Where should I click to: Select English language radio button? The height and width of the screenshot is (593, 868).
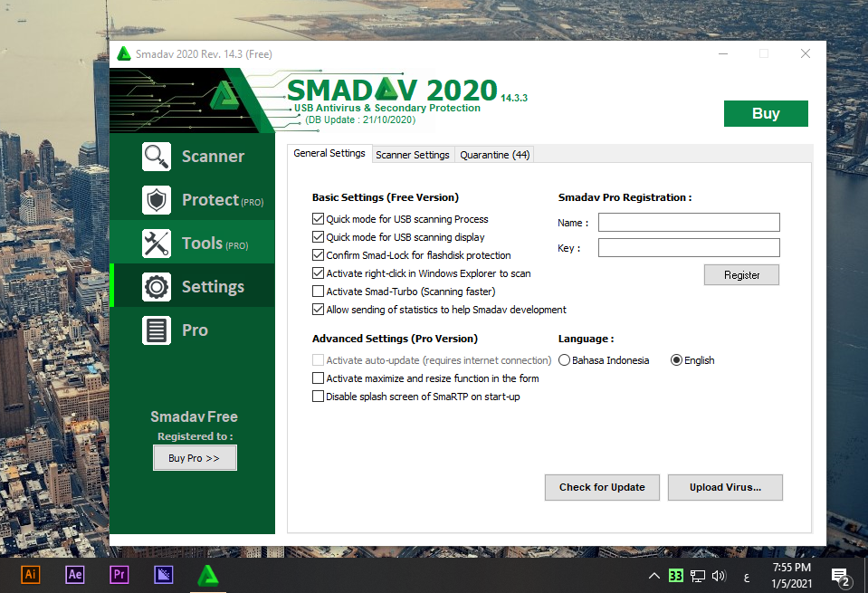(x=676, y=360)
